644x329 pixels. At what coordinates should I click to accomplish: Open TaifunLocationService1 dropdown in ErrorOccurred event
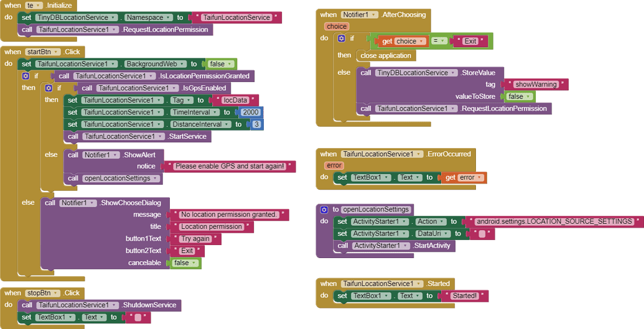[x=382, y=154]
